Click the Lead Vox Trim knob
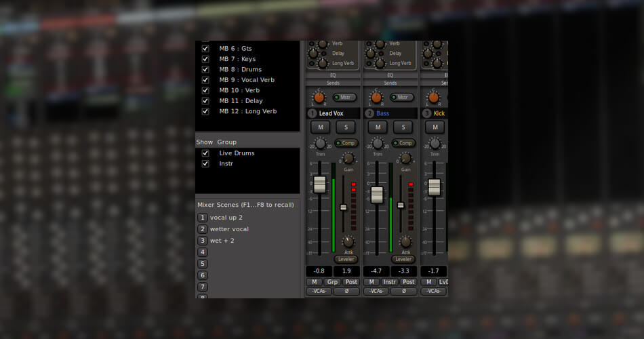Screen dimensions: 644x339 (320, 144)
